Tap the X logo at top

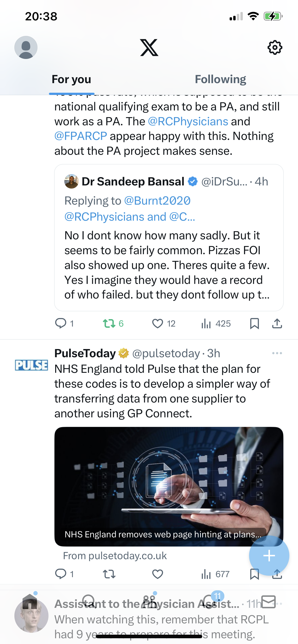coord(149,47)
